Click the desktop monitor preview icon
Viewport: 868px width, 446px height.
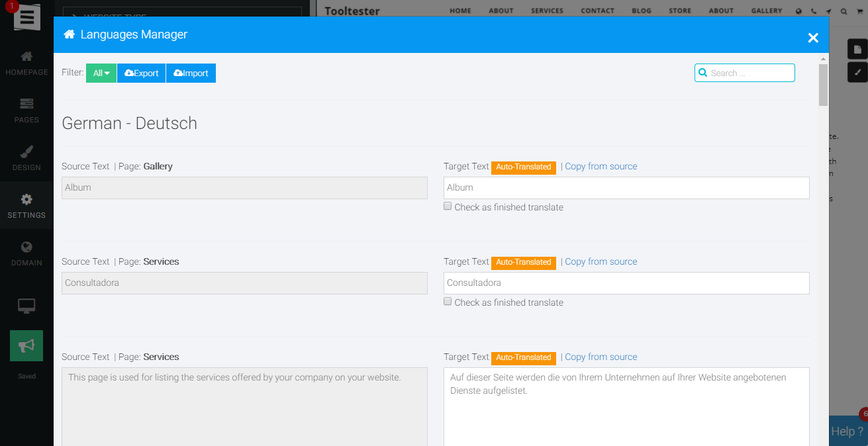tap(26, 306)
